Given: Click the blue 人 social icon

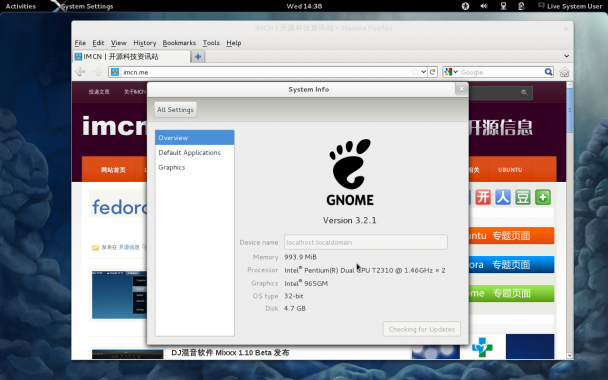Looking at the screenshot, I should click(503, 197).
